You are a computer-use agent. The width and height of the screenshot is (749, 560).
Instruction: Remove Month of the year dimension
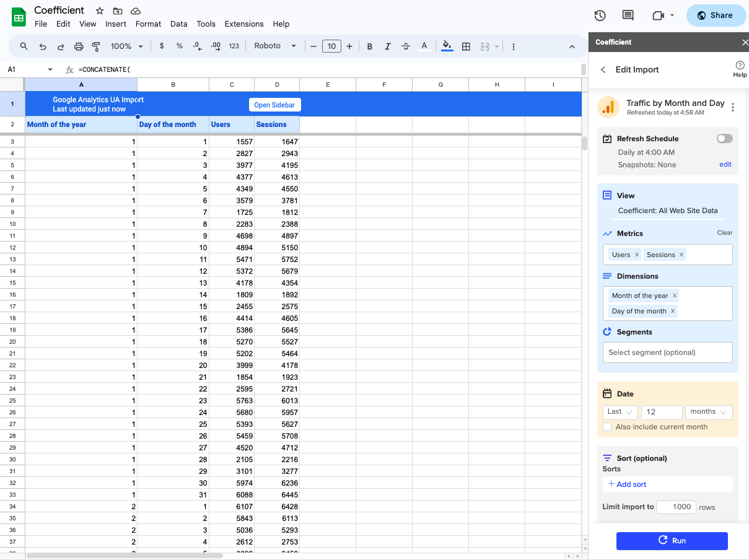click(675, 295)
